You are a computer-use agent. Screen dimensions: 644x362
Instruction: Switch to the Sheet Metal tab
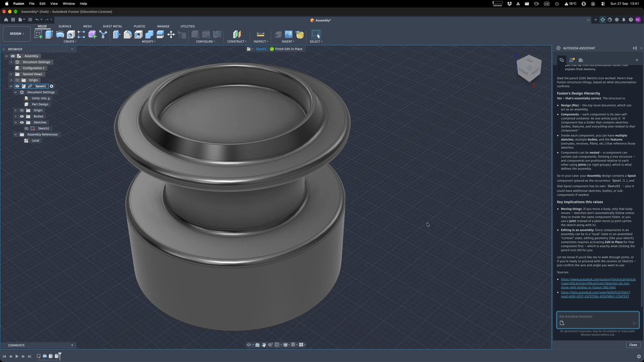[x=112, y=26]
